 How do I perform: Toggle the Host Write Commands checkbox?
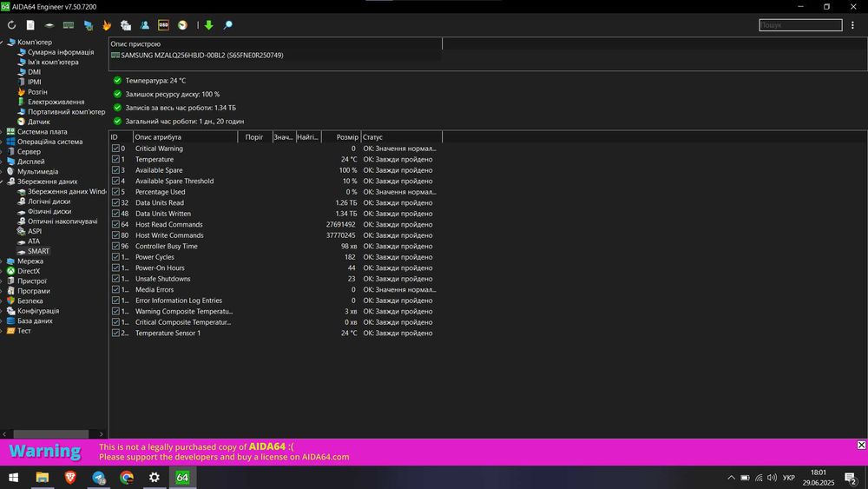point(115,235)
